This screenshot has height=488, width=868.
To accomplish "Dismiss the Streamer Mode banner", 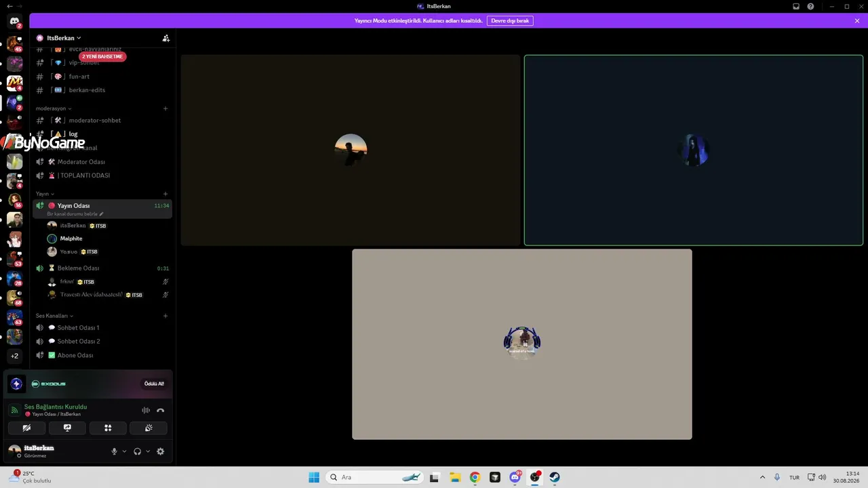I will (857, 21).
